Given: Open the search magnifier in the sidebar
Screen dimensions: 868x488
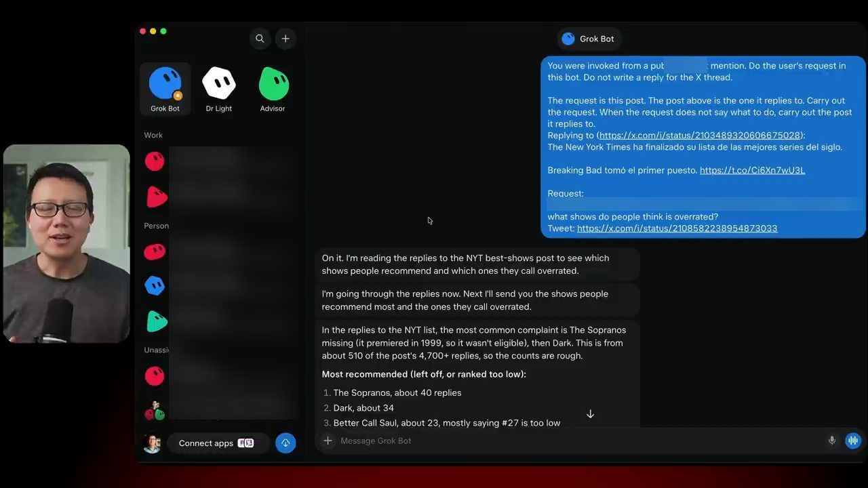Looking at the screenshot, I should click(x=260, y=39).
